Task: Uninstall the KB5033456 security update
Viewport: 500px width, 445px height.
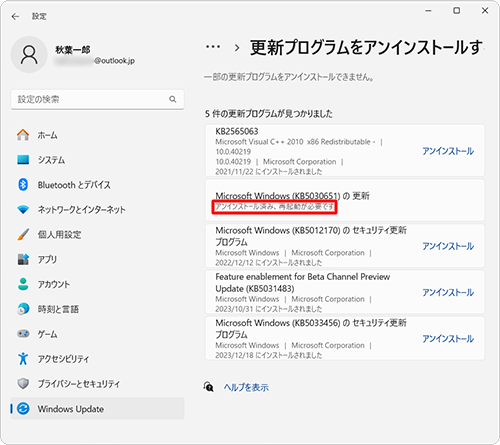Action: (x=448, y=339)
